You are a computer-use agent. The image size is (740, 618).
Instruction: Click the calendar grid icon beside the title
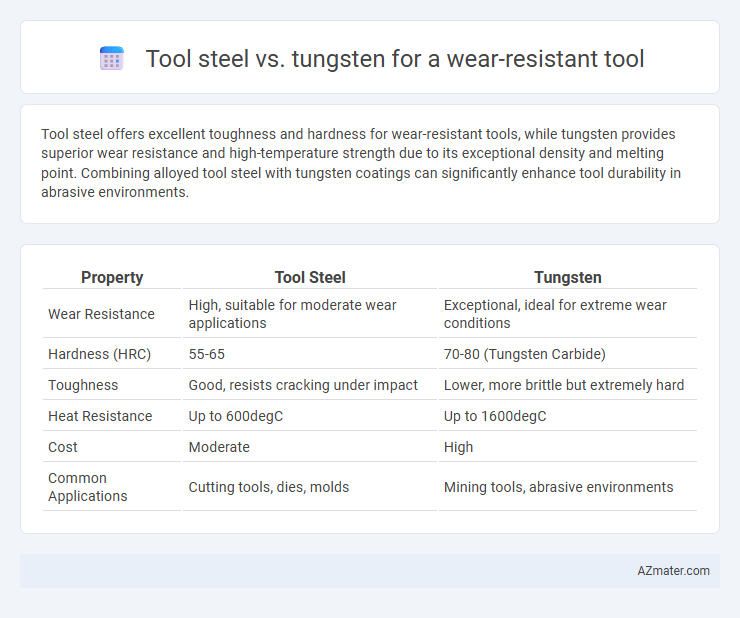[x=112, y=59]
